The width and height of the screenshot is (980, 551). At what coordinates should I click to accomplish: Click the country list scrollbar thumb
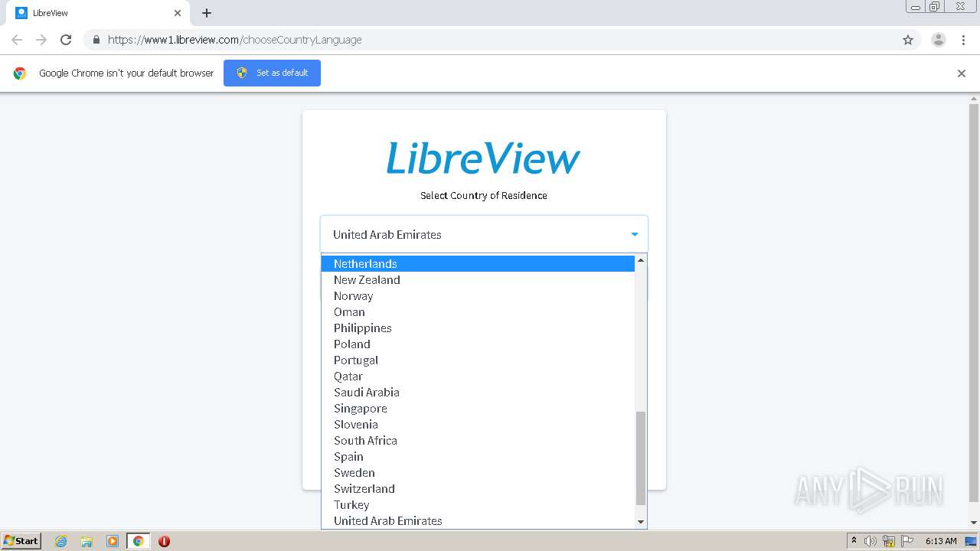point(641,458)
